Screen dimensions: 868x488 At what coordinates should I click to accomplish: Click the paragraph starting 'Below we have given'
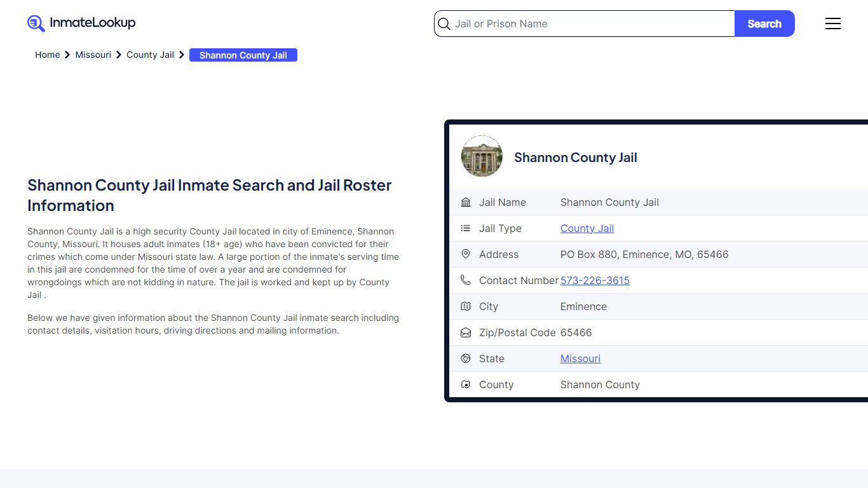[x=214, y=324]
